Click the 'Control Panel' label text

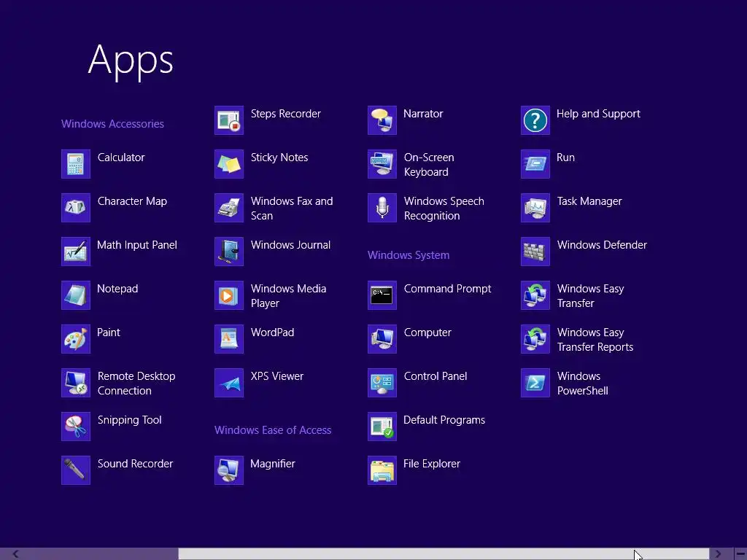(436, 376)
